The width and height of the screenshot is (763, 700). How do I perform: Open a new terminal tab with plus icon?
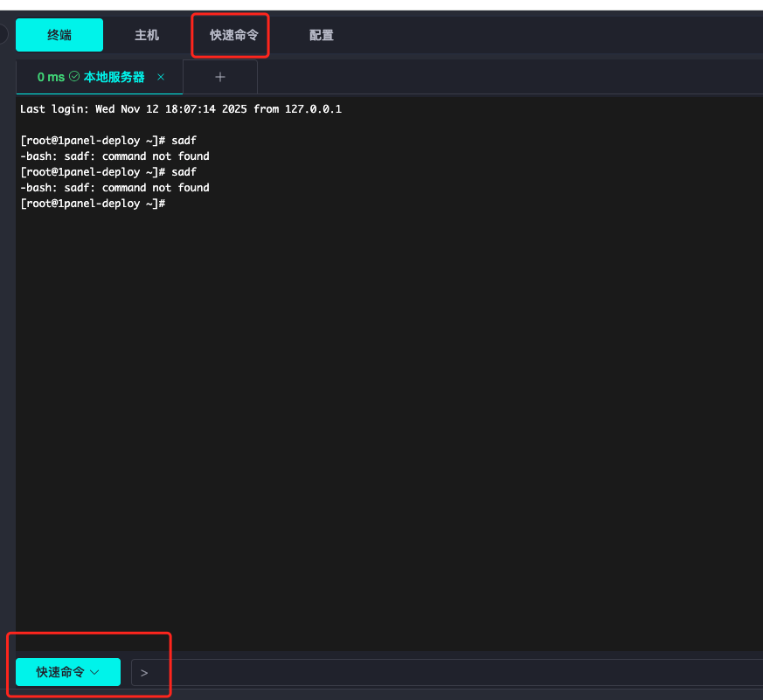(220, 77)
